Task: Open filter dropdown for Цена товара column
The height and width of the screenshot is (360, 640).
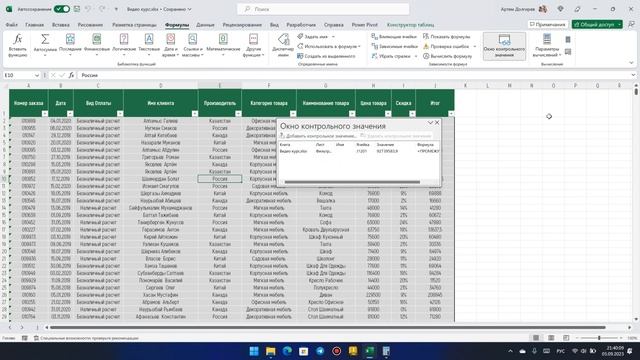Action: pos(388,113)
